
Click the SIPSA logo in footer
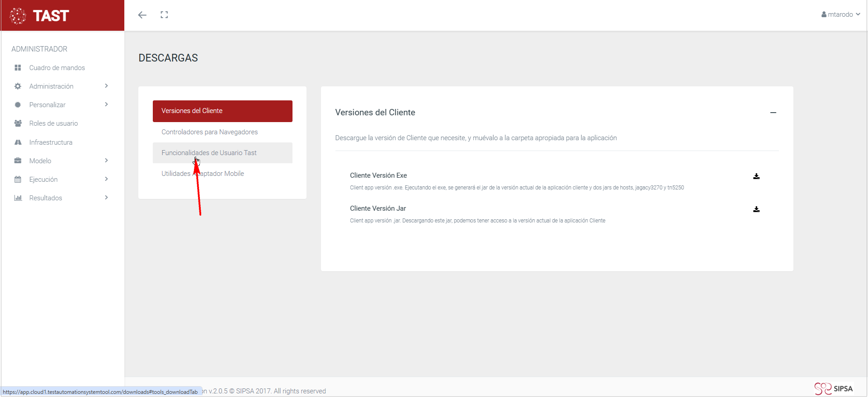833,388
